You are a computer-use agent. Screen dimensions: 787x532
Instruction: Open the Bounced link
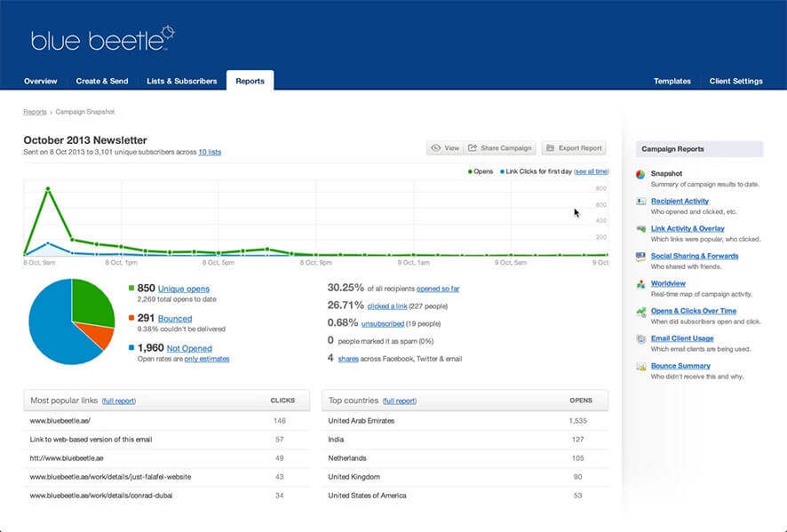click(175, 319)
